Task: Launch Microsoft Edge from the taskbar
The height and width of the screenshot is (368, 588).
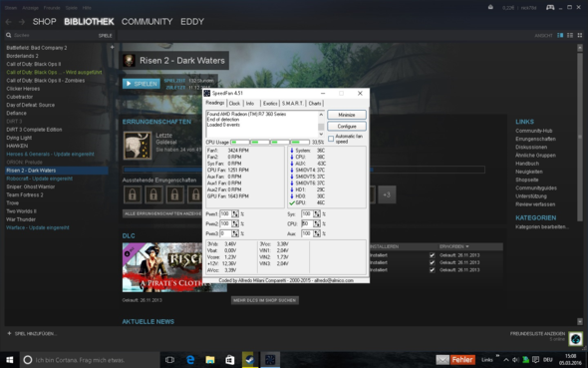Action: pyautogui.click(x=190, y=360)
